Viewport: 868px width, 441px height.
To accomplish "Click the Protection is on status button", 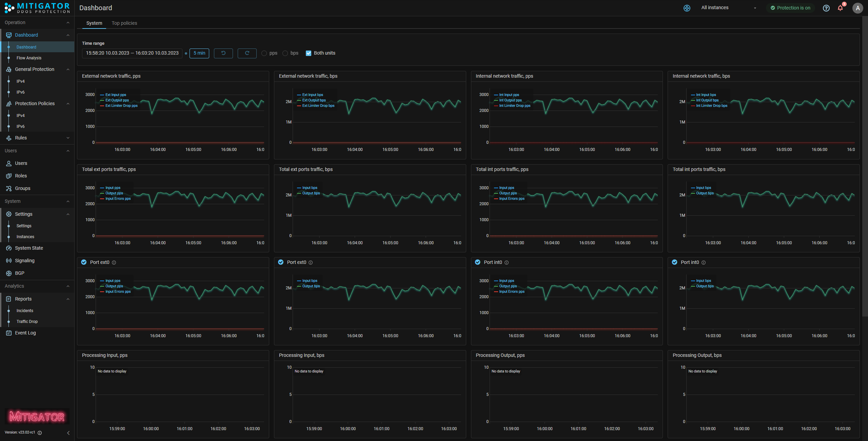I will (790, 8).
